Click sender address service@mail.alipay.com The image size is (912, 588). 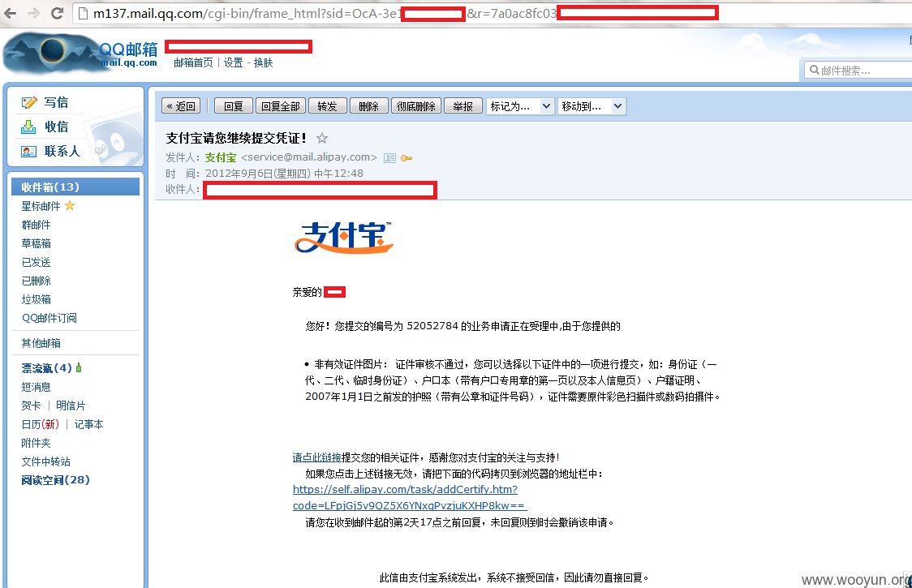[309, 157]
